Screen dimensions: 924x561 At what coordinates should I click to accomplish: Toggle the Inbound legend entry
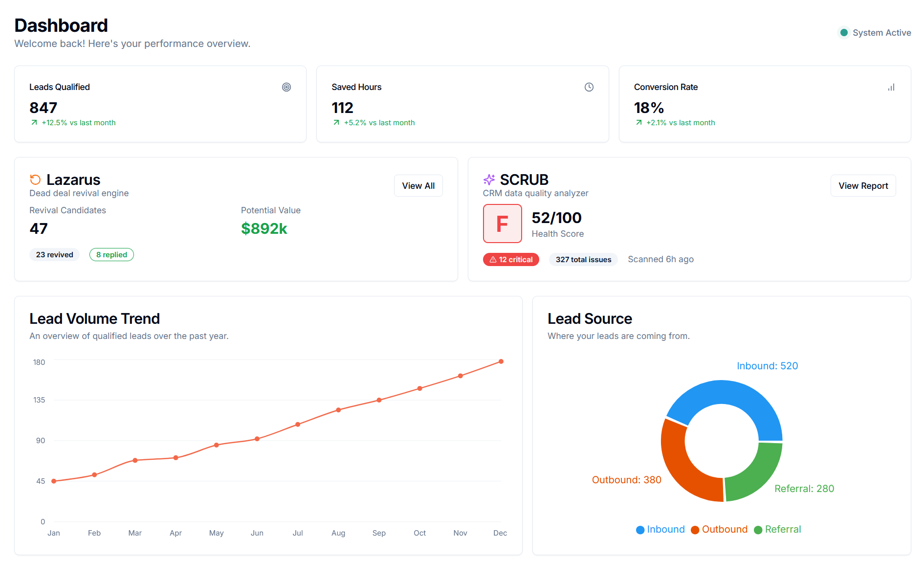[x=660, y=529]
